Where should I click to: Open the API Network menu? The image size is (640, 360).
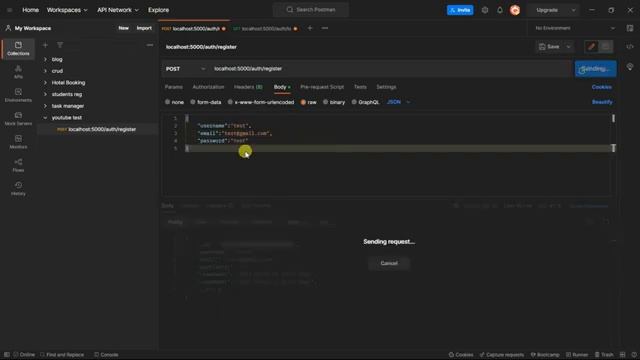(118, 10)
